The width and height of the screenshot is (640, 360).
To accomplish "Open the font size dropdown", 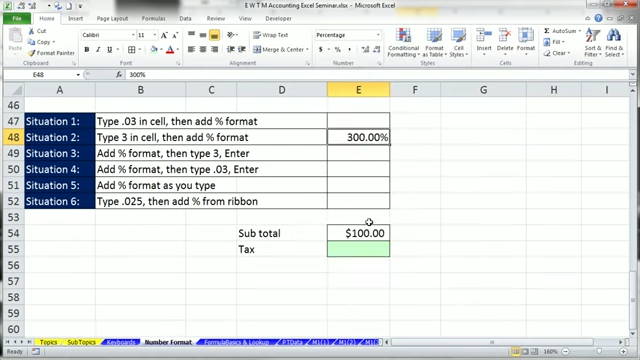I will click(155, 35).
